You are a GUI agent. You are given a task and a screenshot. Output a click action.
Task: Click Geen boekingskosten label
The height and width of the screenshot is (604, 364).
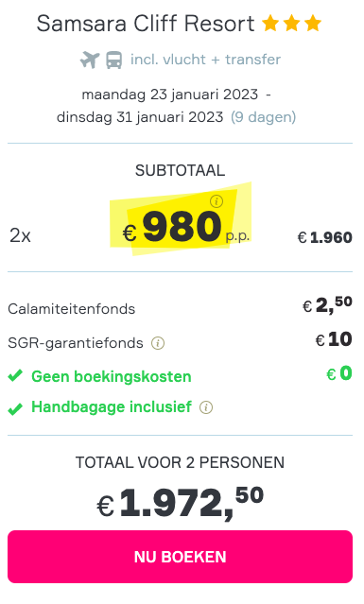(112, 376)
